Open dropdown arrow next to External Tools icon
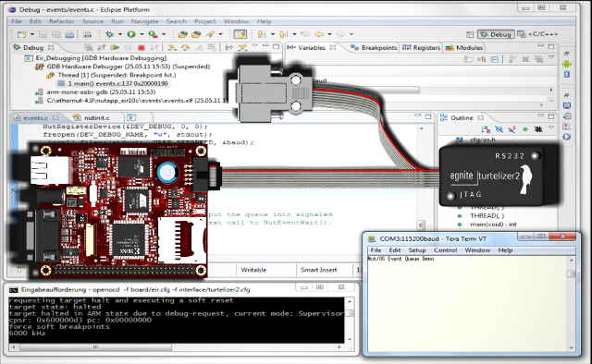Viewport: 592px width, 364px height. click(x=164, y=35)
